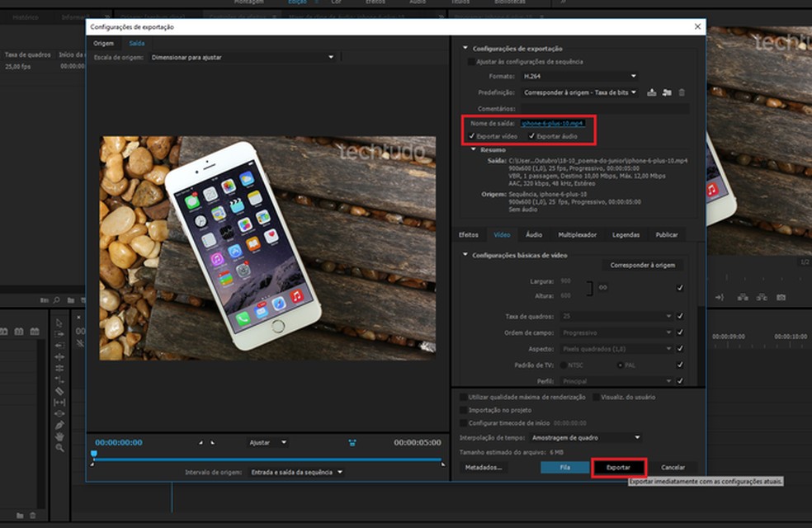Click the import preset icon
Image resolution: width=812 pixels, height=528 pixels.
pyautogui.click(x=667, y=92)
